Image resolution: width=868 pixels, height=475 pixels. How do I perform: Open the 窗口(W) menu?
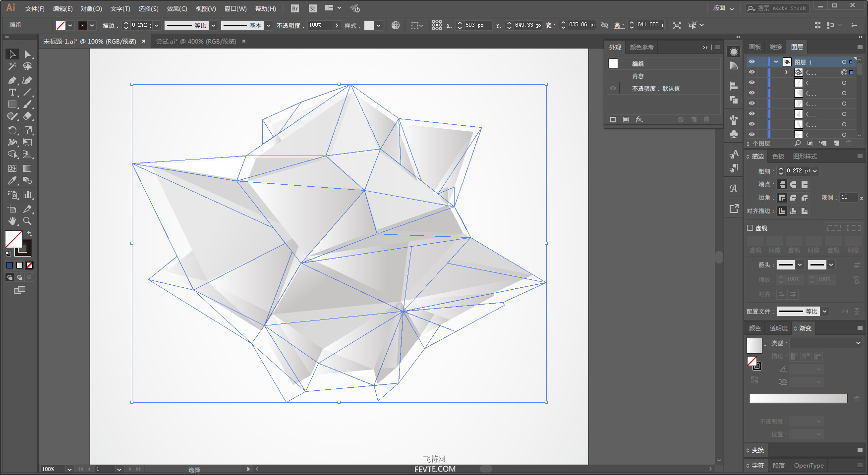point(235,9)
